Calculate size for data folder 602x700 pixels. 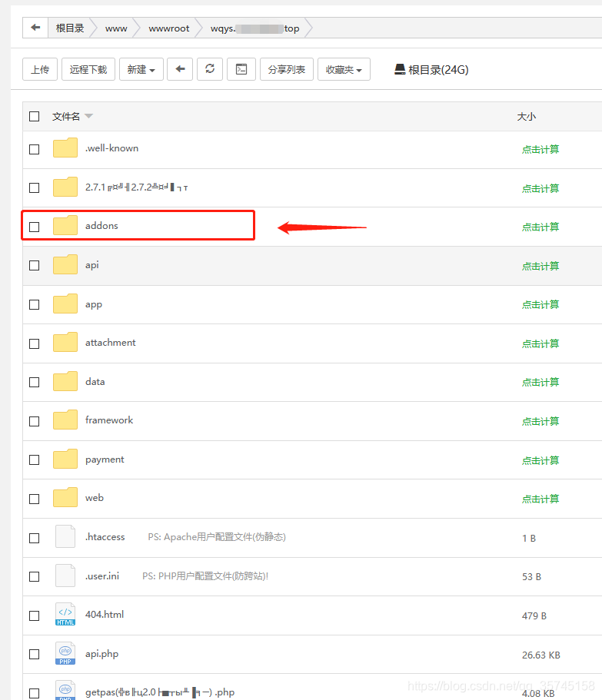540,382
